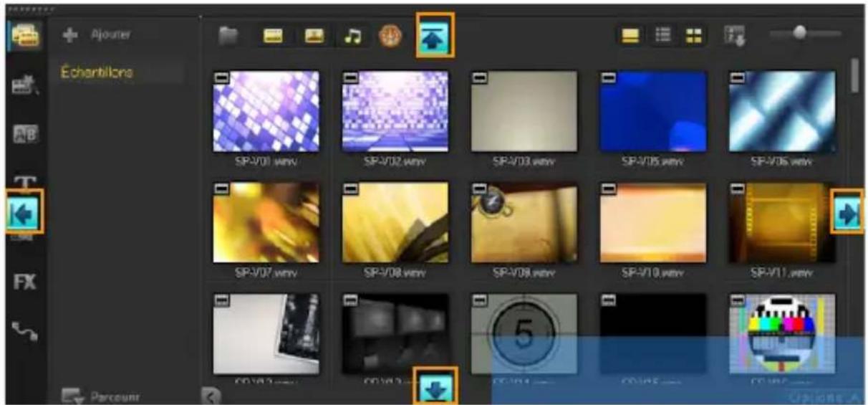Select the Échantillons folder
868x405 pixels.
97,72
